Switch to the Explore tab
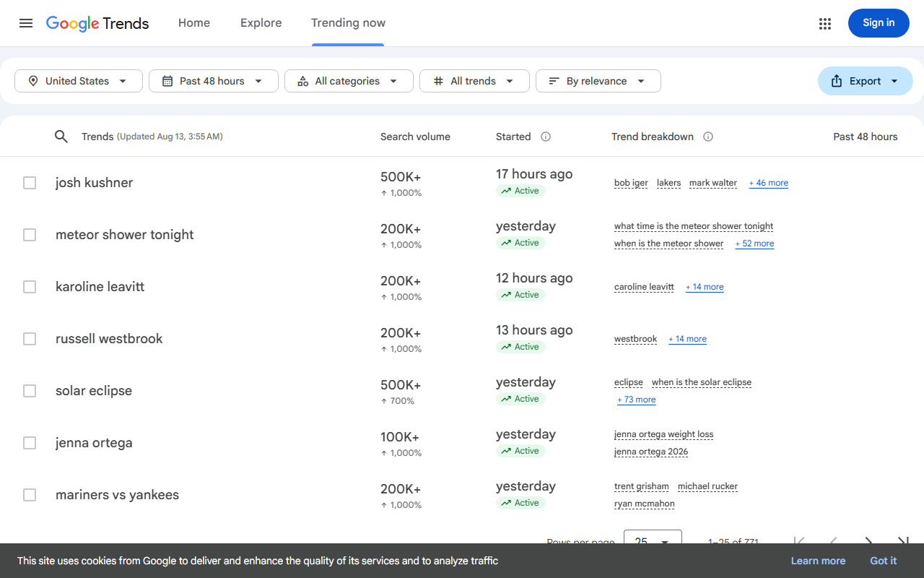Screen dimensions: 924x578 261,23
